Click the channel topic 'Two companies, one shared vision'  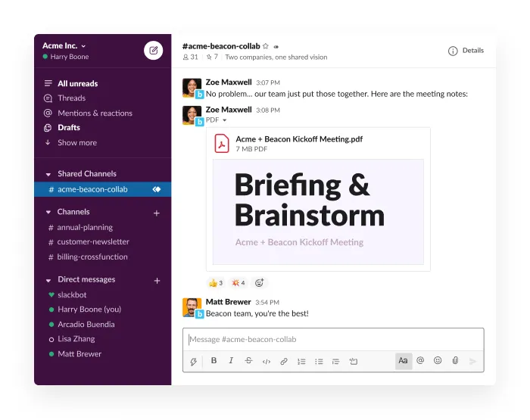(x=276, y=57)
